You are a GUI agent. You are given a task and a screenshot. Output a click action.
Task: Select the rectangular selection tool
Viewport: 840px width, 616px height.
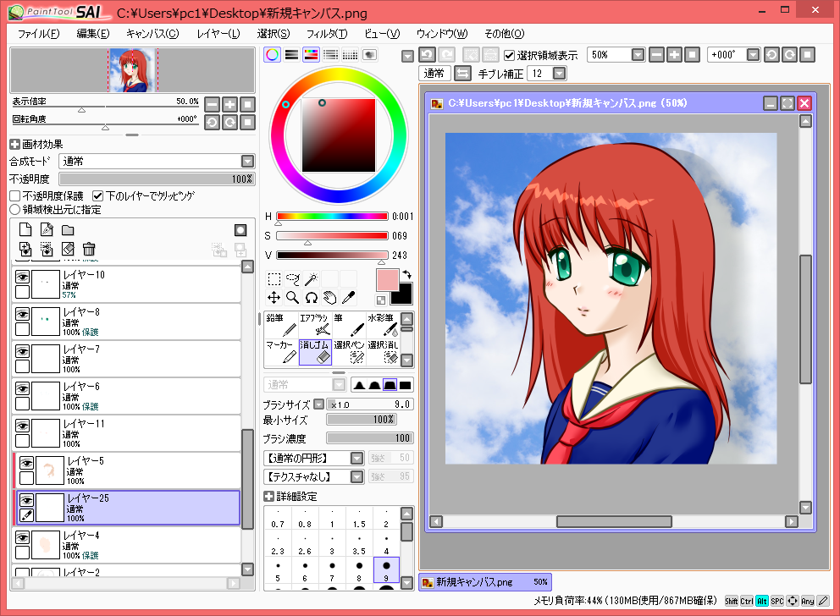point(274,279)
